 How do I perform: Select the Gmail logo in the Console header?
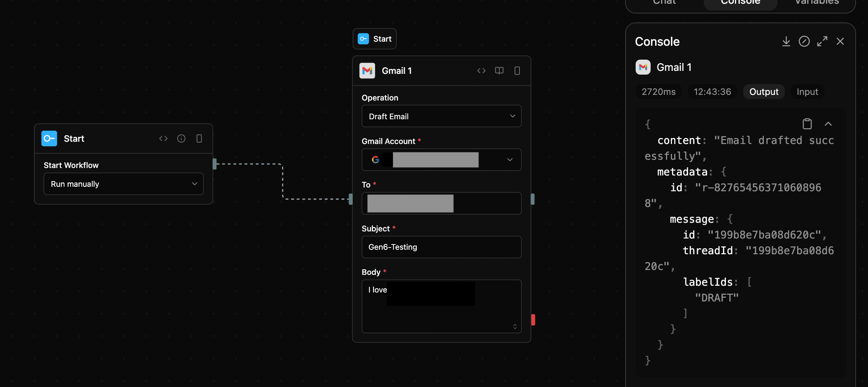click(643, 67)
